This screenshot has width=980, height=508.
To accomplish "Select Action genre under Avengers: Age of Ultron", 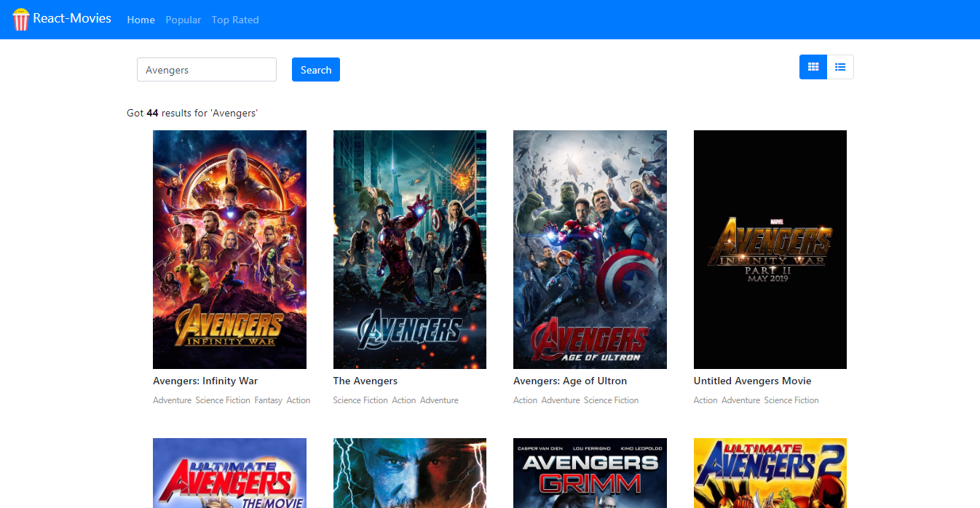I will 525,400.
